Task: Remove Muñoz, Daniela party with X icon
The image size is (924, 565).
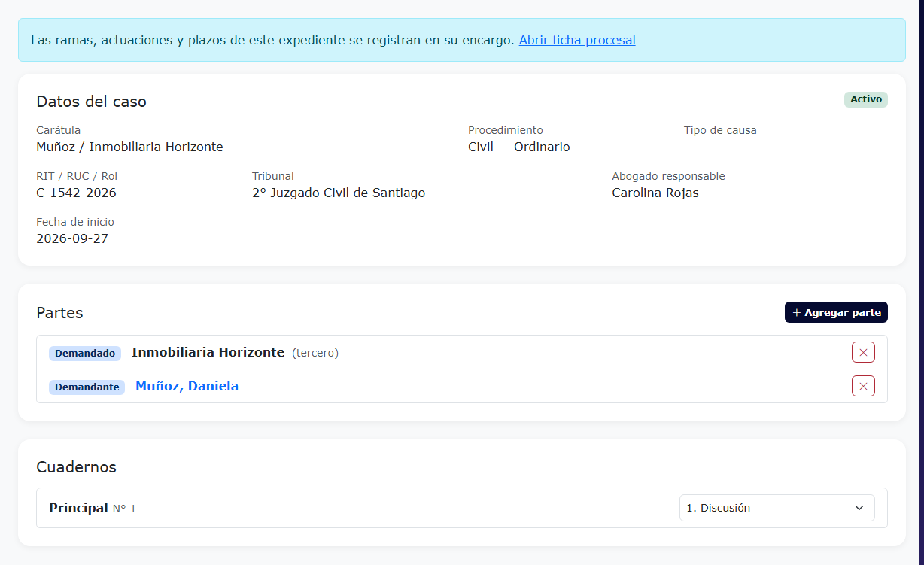Action: click(x=863, y=386)
